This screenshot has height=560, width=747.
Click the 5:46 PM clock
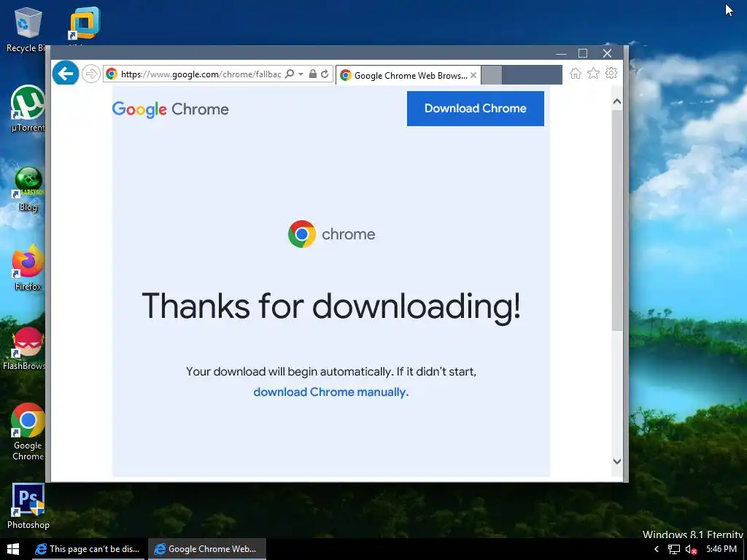(721, 549)
